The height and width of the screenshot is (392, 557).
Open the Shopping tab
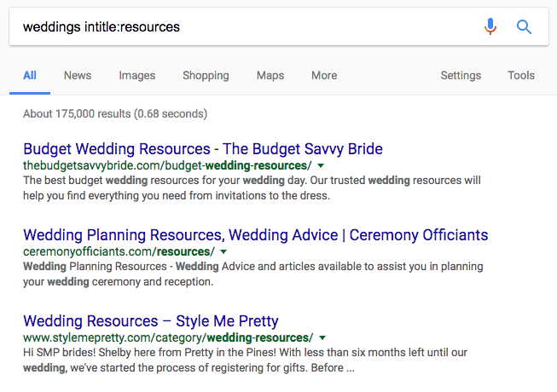206,76
